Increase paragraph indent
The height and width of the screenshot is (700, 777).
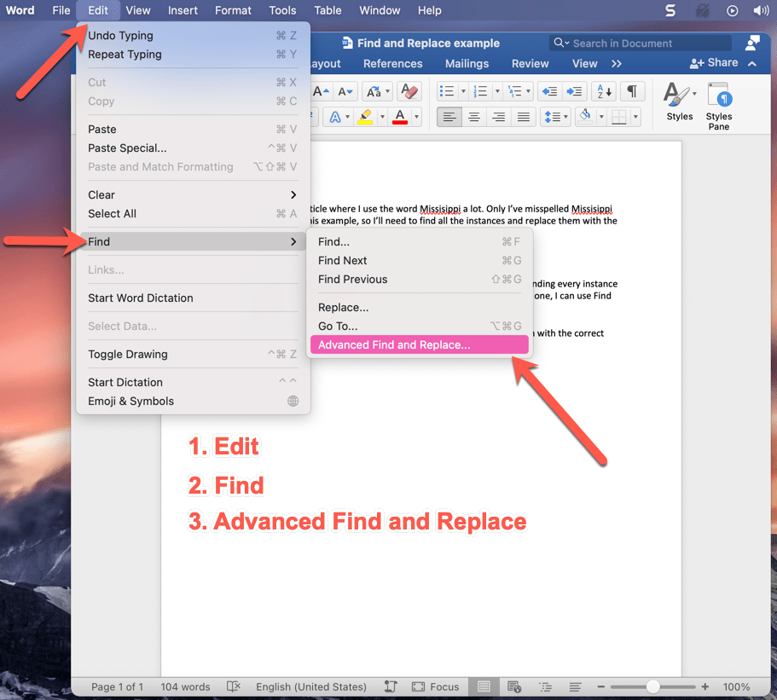tap(574, 91)
